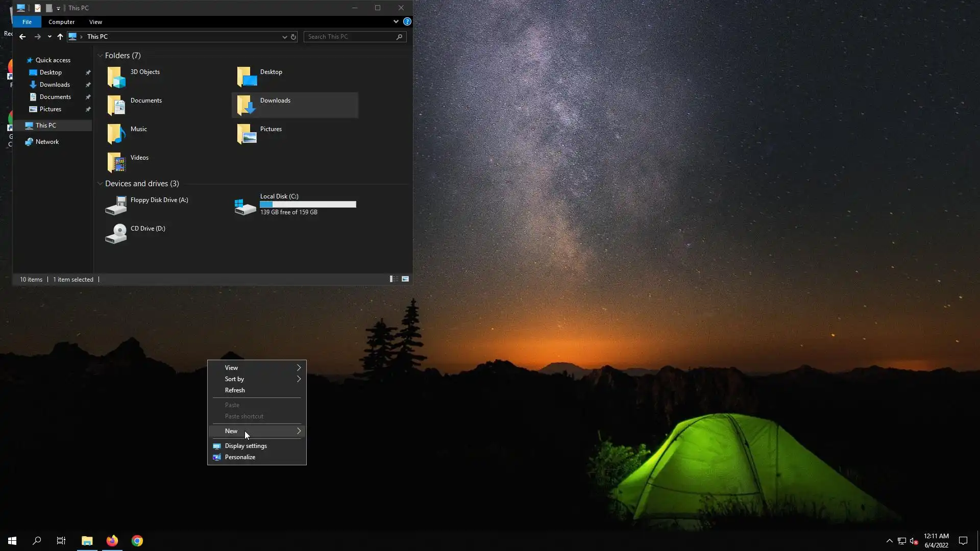This screenshot has height=551, width=980.
Task: Click the refresh icon in address bar
Action: [x=293, y=37]
